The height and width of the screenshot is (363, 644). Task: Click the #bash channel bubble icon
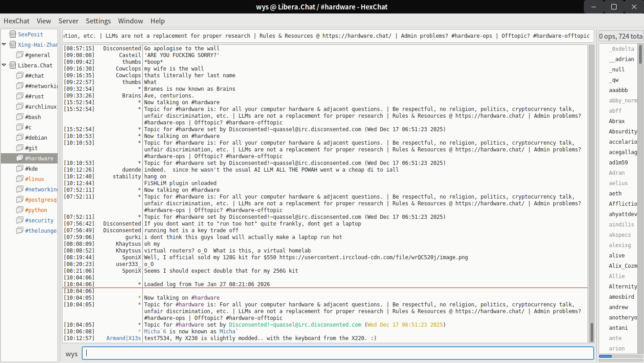(x=19, y=117)
